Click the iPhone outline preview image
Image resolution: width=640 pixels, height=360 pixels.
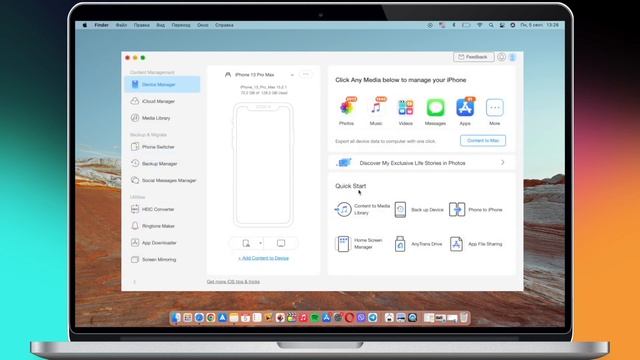pos(263,164)
